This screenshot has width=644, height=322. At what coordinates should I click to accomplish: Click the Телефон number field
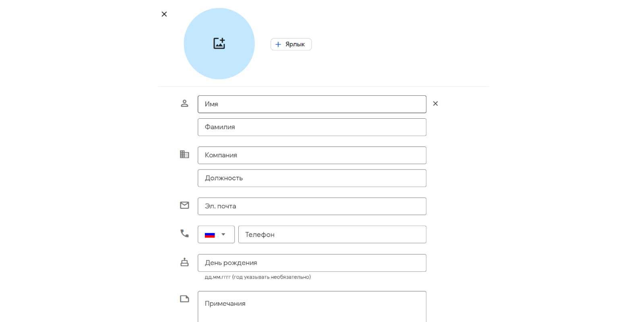pyautogui.click(x=332, y=235)
